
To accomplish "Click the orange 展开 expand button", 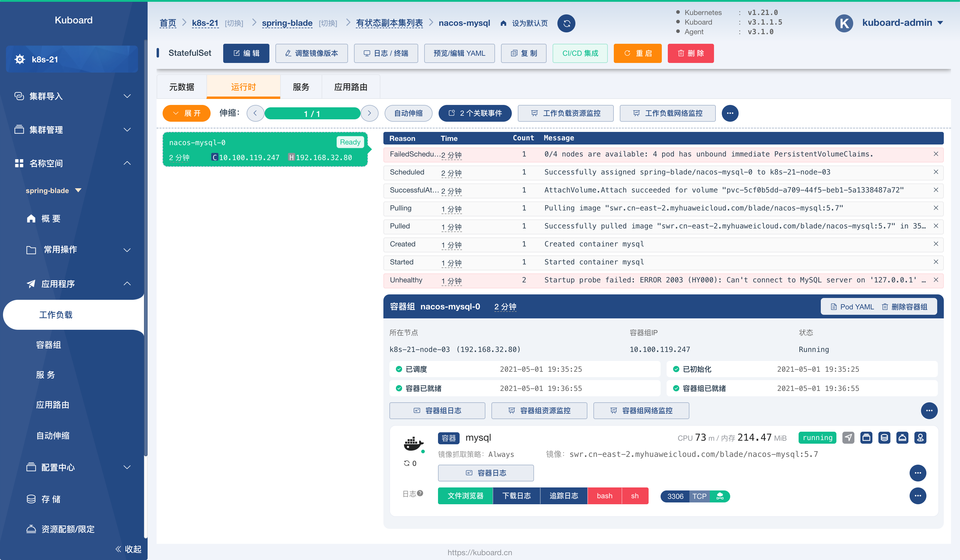I will click(186, 113).
